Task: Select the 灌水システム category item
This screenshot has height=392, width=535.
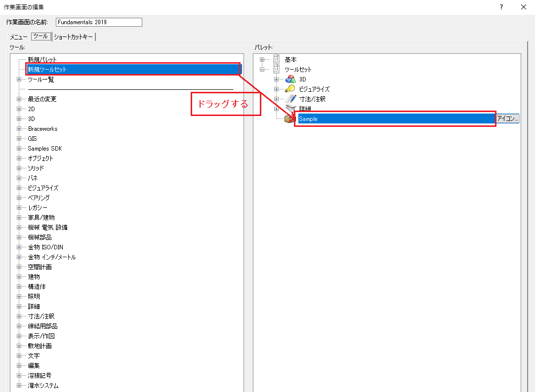Action: click(43, 385)
